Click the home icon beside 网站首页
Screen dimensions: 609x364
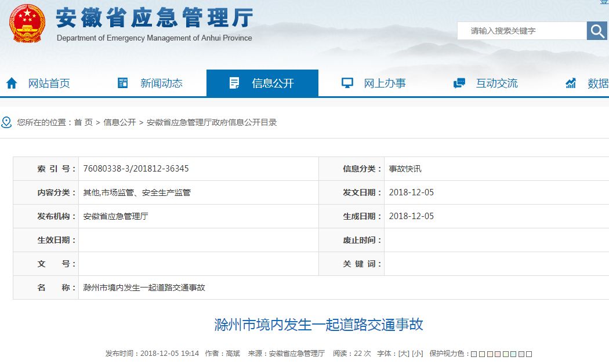12,83
